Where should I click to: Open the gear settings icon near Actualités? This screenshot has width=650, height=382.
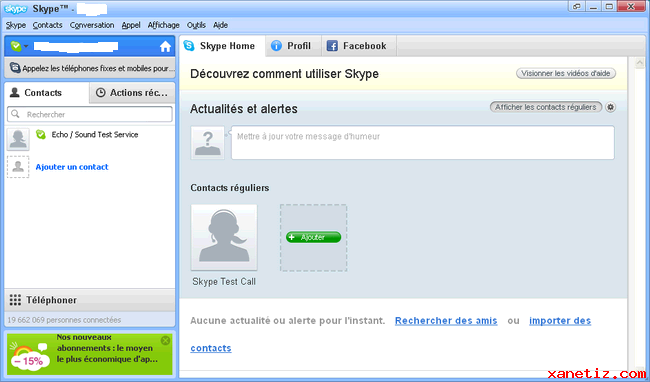(x=610, y=107)
